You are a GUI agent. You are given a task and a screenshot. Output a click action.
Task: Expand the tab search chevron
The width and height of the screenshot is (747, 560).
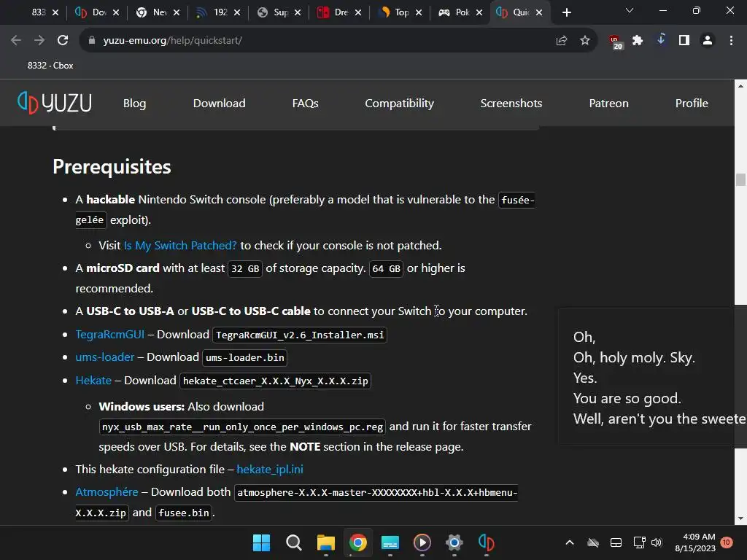630,10
